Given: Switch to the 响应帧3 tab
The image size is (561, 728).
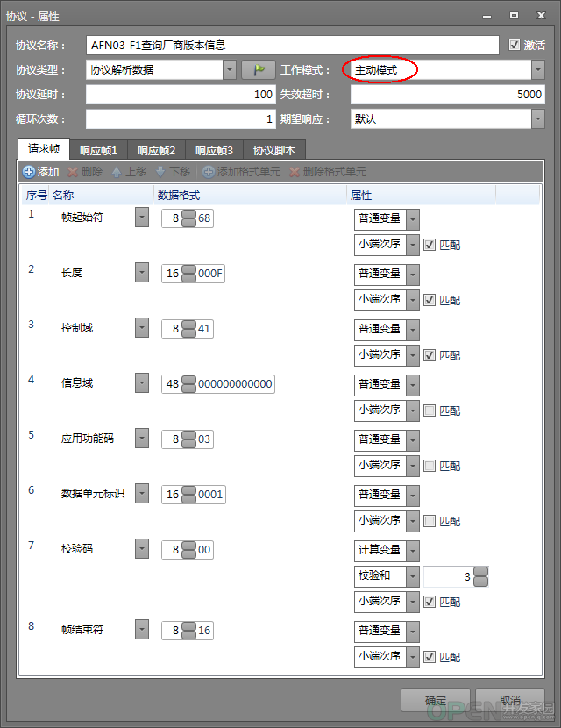Looking at the screenshot, I should (214, 151).
